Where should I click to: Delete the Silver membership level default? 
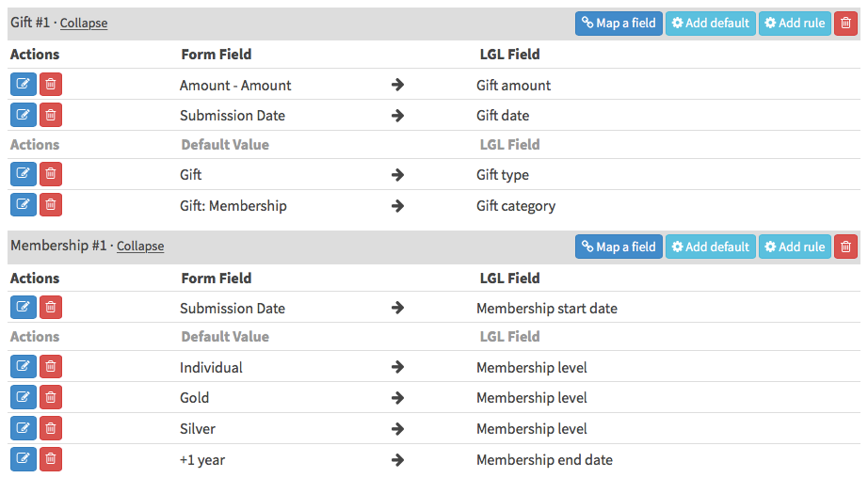[51, 428]
